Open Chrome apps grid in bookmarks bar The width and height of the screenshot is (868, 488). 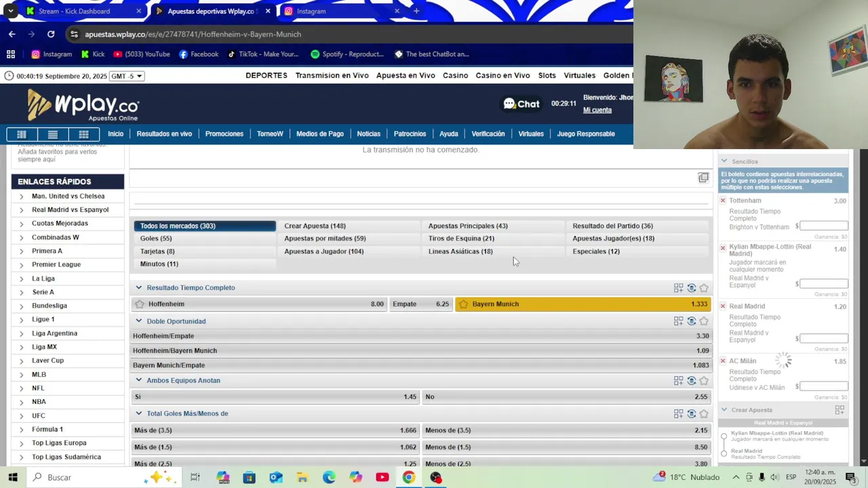click(11, 54)
